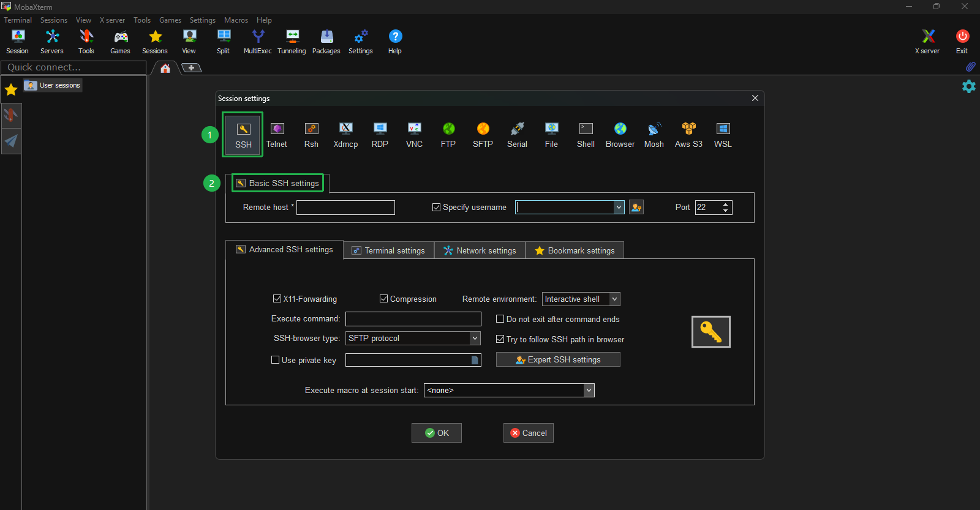Screen dimensions: 980x510
Task: Click the Split toolbar icon
Action: pos(224,42)
